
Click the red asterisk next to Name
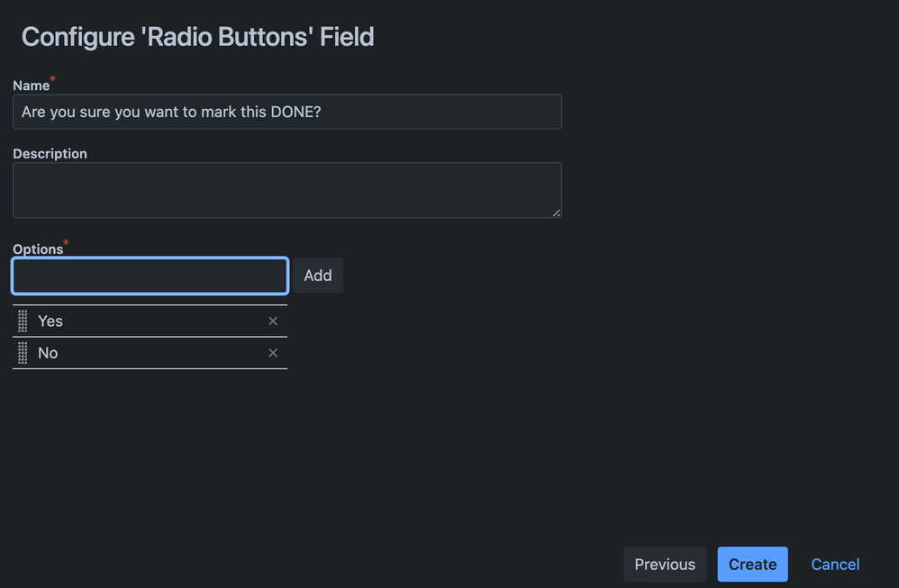tap(52, 81)
